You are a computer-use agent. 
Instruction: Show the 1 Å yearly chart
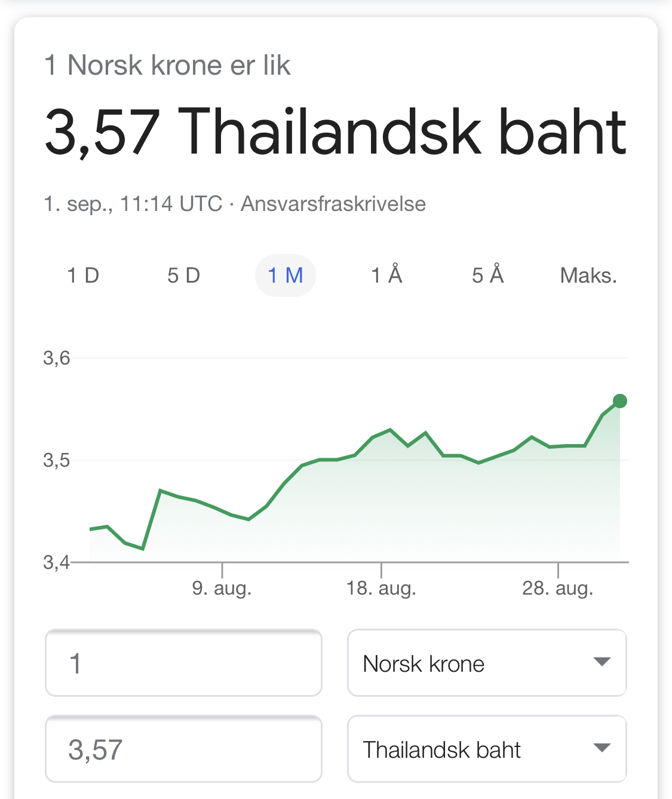point(386,275)
